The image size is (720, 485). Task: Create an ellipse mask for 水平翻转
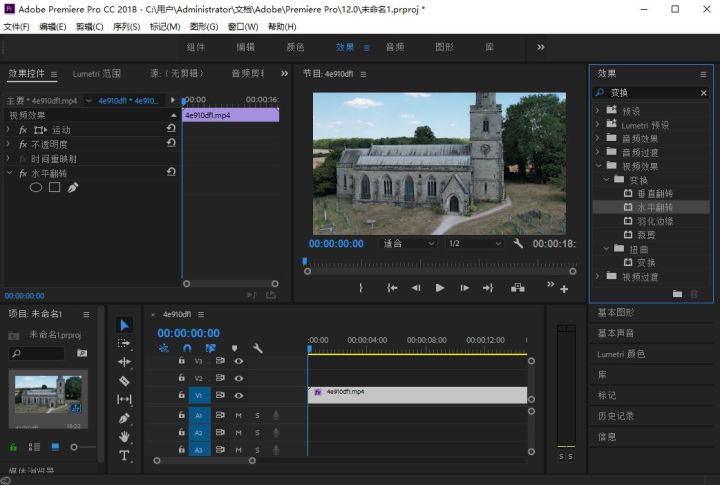[36, 187]
